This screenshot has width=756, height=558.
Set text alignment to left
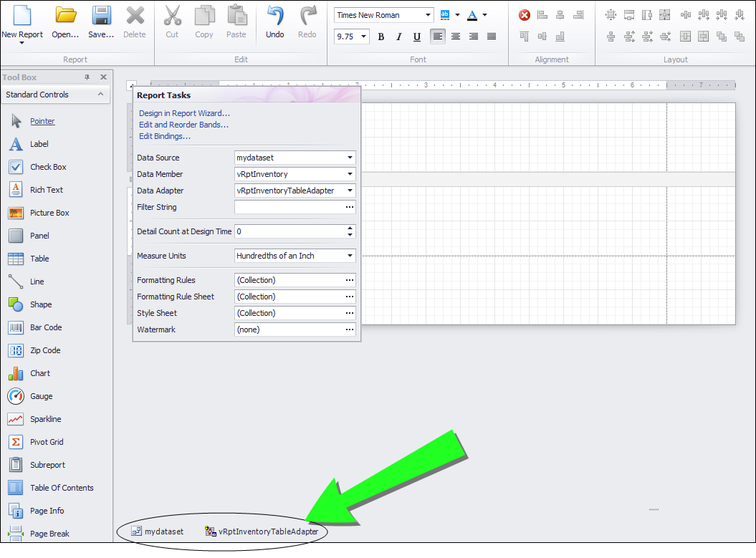click(438, 37)
